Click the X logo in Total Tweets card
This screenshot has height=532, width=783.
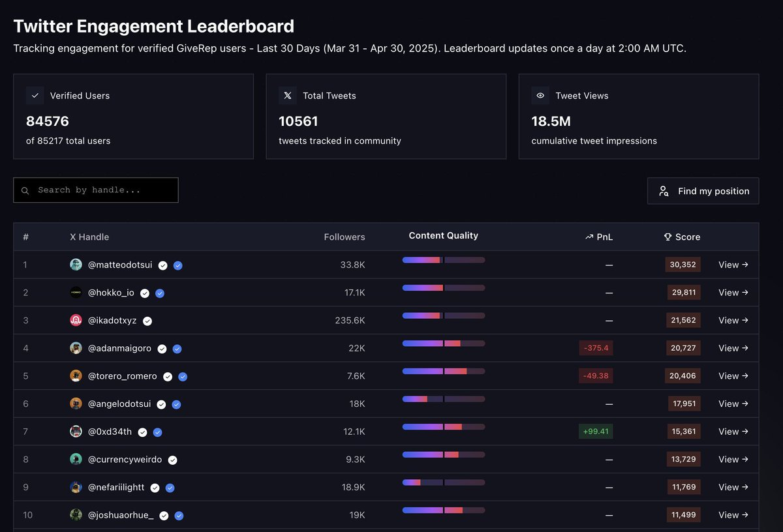pos(288,95)
